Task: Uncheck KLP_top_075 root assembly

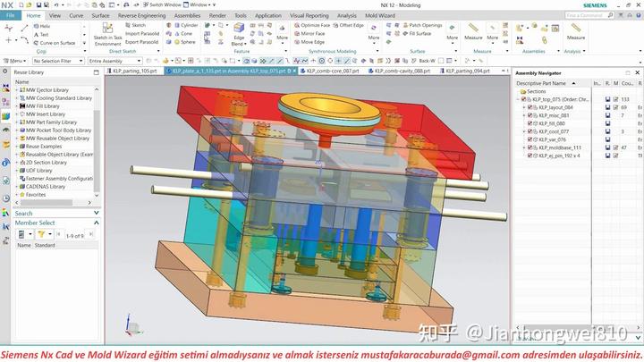Action: (x=523, y=99)
